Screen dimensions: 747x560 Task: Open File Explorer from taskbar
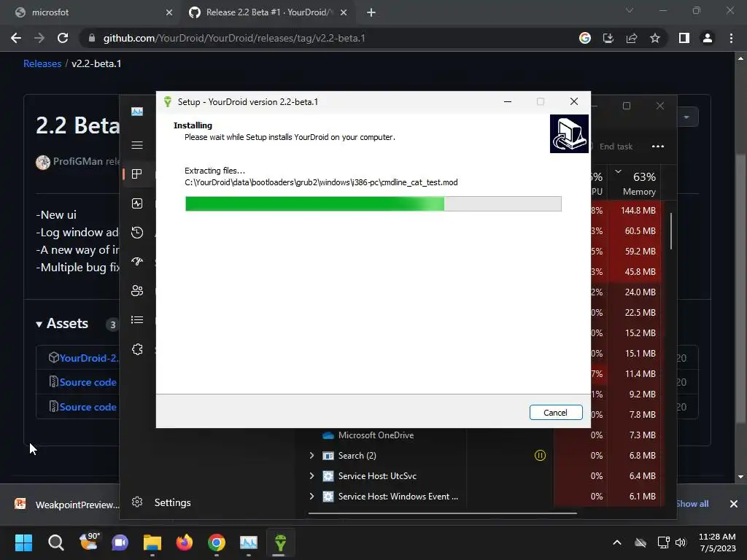[x=152, y=542]
